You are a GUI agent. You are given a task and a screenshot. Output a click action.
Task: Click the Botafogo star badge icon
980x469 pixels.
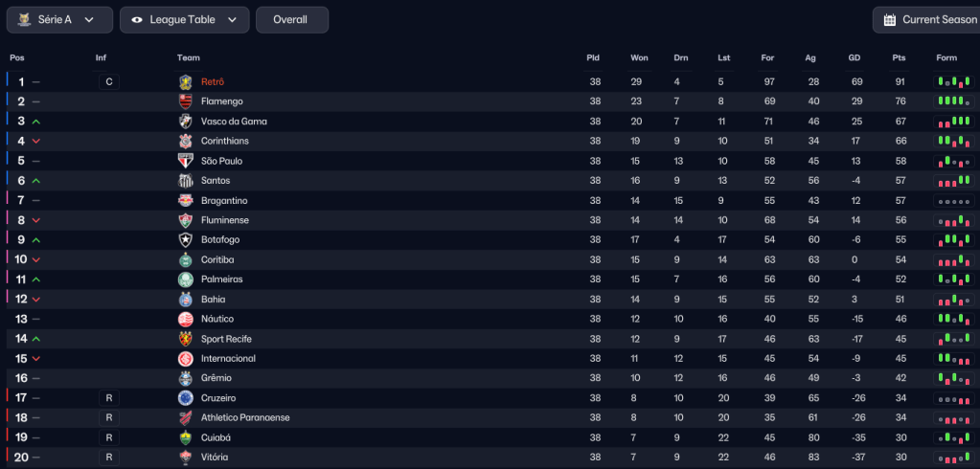[x=186, y=240]
